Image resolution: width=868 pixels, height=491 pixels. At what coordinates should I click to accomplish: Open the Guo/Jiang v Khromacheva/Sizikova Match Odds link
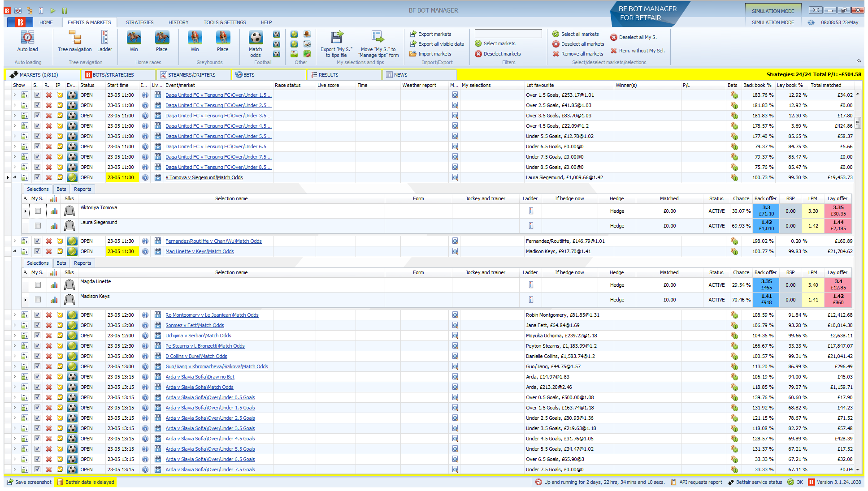(217, 367)
